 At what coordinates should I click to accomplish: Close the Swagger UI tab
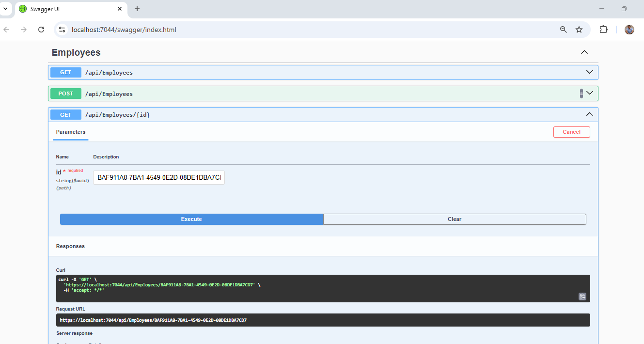120,9
